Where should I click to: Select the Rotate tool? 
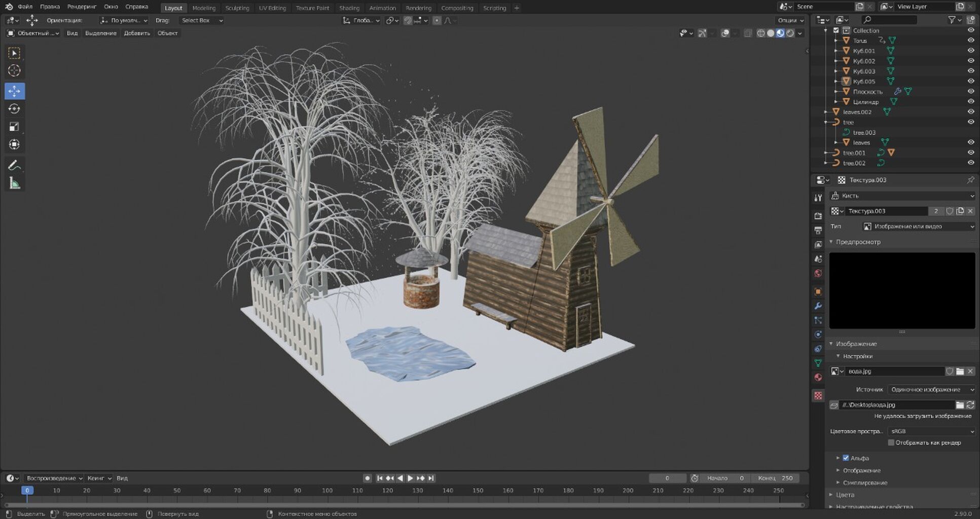[14, 109]
